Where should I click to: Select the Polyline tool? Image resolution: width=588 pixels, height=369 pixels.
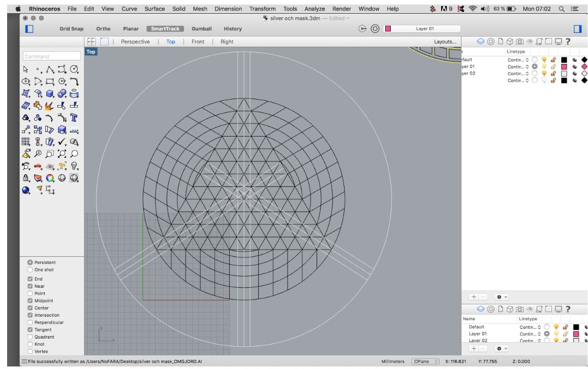[x=50, y=69]
